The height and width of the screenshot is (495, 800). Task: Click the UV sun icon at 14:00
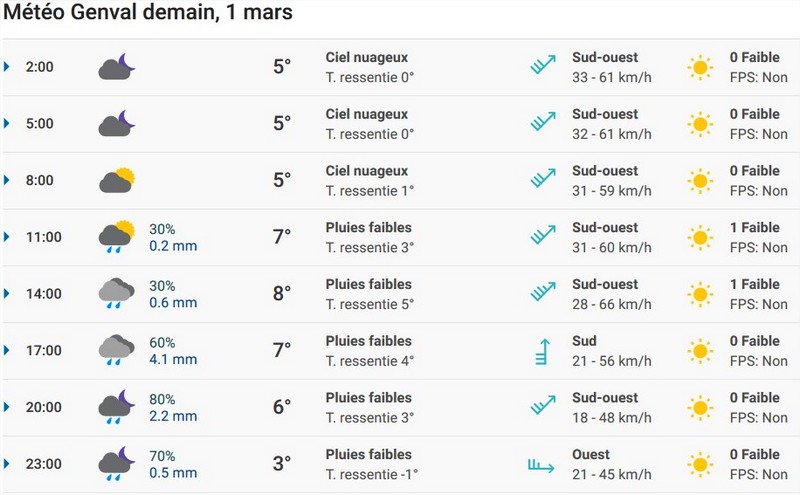coord(700,294)
